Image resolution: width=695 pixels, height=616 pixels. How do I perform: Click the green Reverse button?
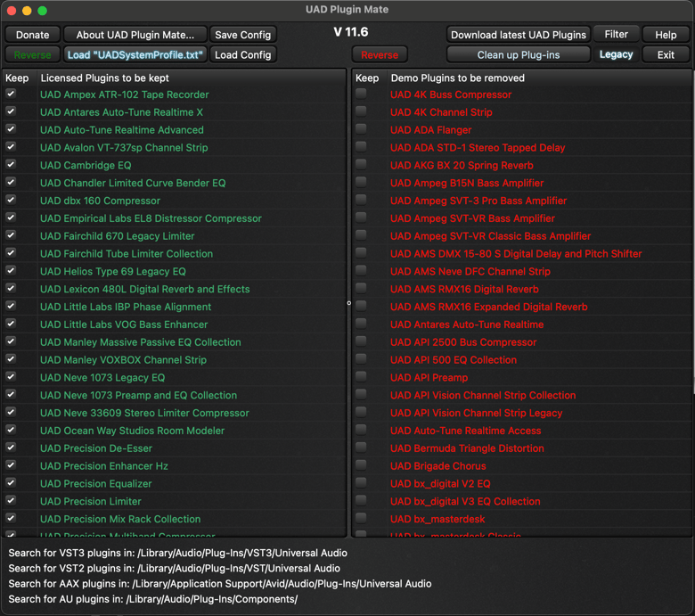click(x=32, y=54)
